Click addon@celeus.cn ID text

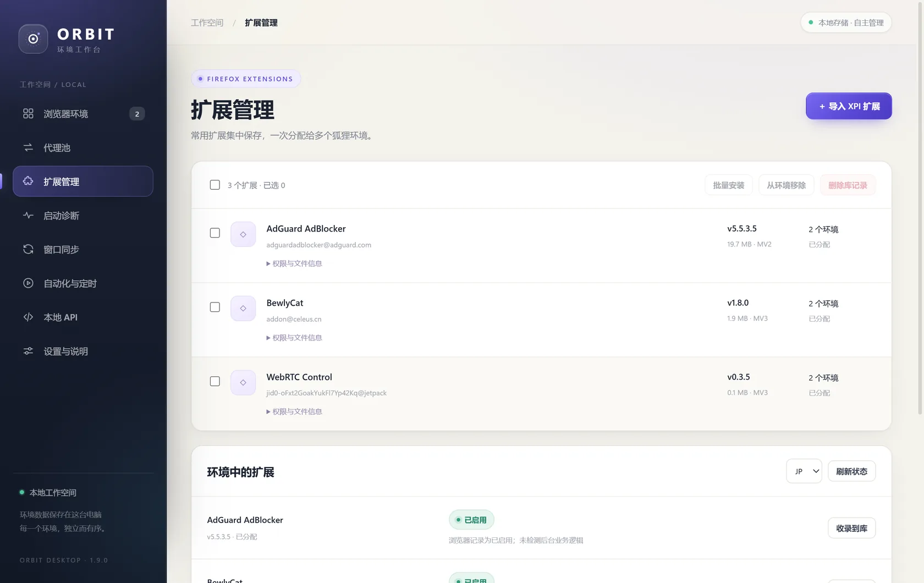point(294,319)
